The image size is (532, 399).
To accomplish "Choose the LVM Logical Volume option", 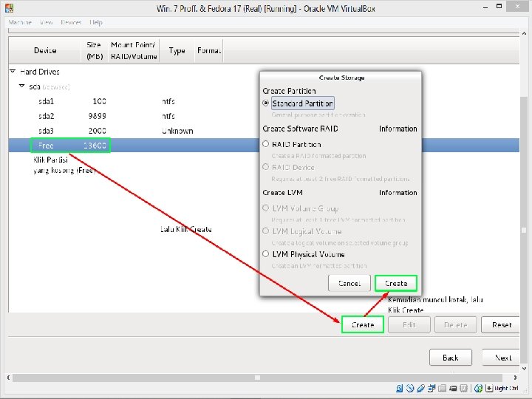I will click(266, 231).
